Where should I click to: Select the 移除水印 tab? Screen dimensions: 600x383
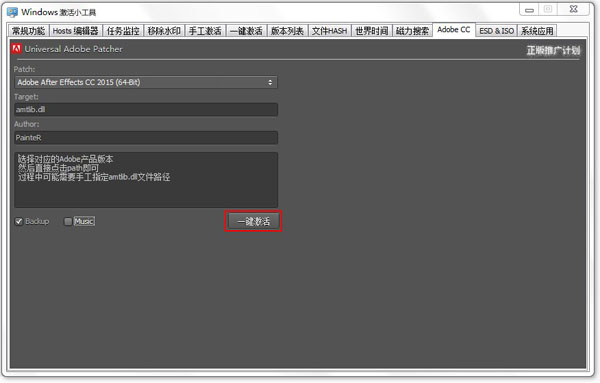pyautogui.click(x=164, y=31)
